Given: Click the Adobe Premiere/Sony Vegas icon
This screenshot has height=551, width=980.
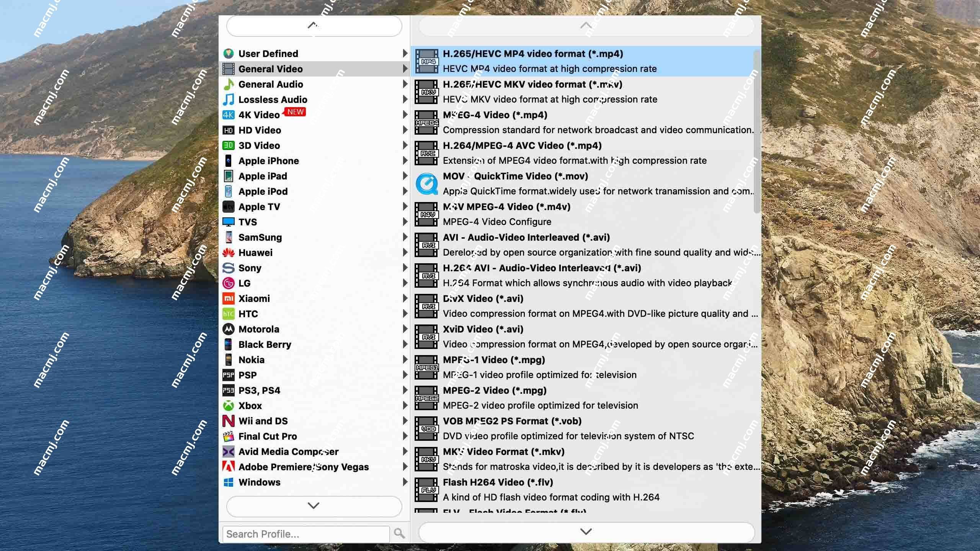Looking at the screenshot, I should [x=229, y=467].
